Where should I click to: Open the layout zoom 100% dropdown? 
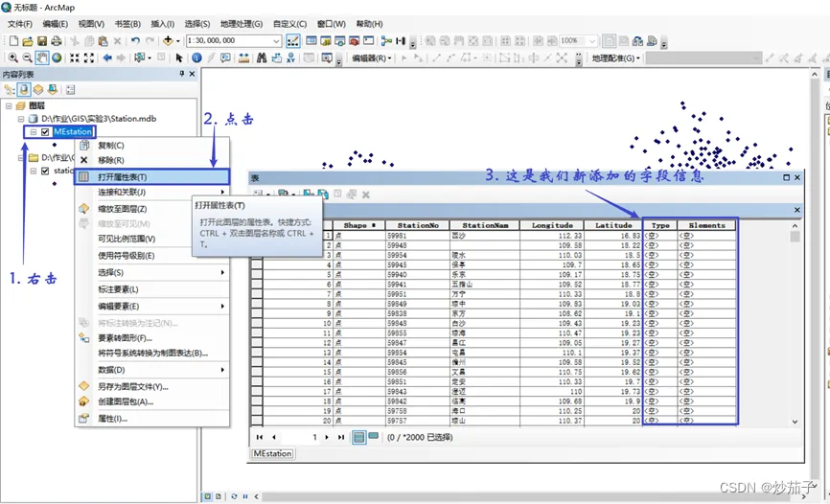click(592, 41)
